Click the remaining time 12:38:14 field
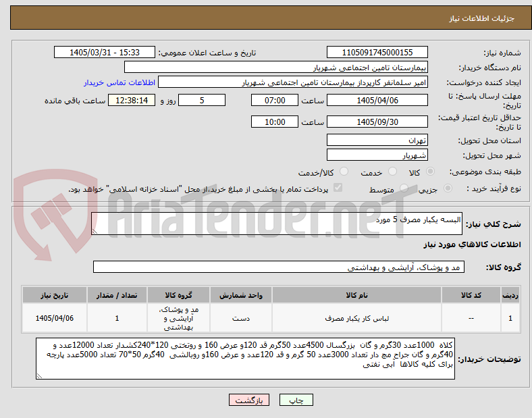The height and width of the screenshot is (418, 532). tap(132, 101)
